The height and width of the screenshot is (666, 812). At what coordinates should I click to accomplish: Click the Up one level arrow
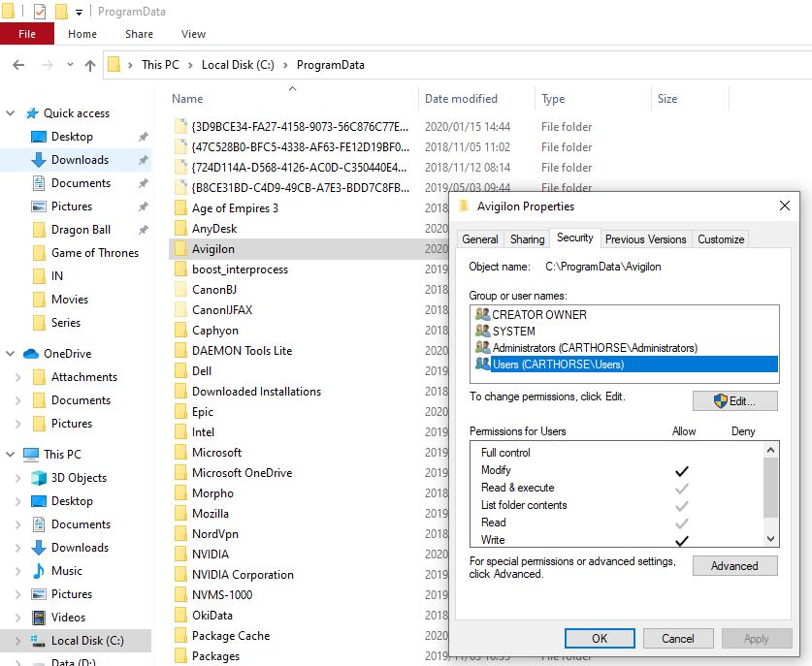[90, 65]
